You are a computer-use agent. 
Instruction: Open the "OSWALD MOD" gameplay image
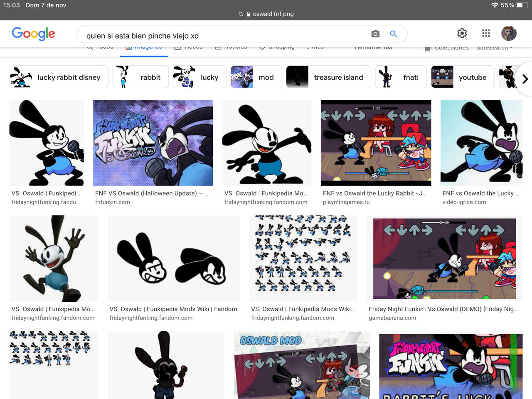[302, 365]
